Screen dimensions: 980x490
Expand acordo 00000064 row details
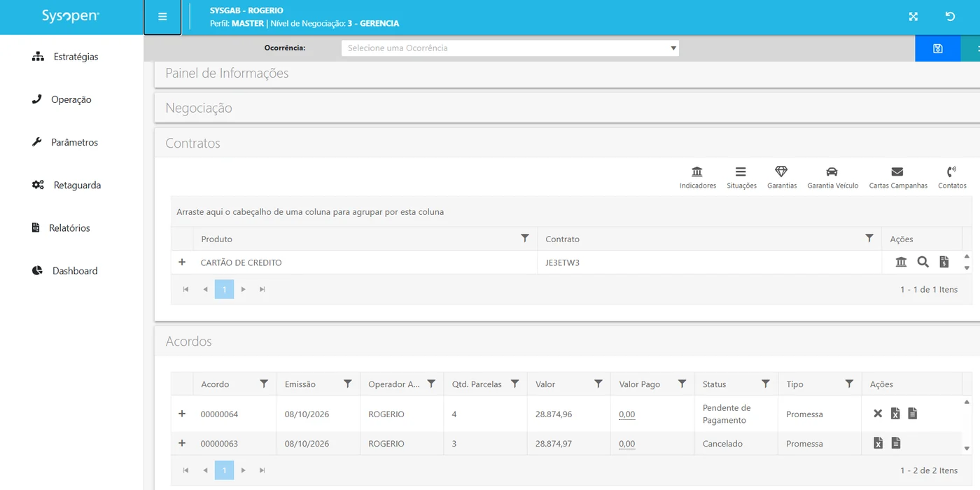(x=182, y=414)
